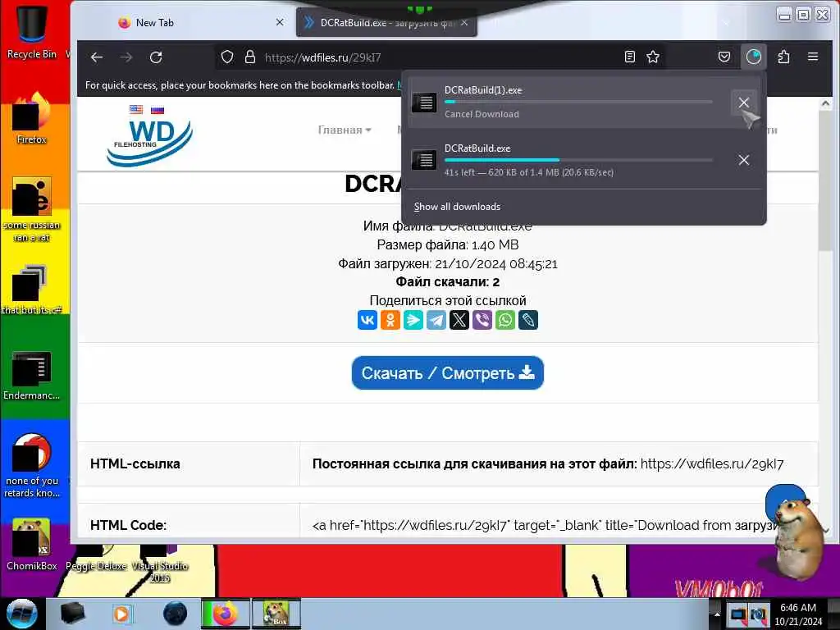Close the DCRatBuild.exe browser tab

(x=464, y=23)
